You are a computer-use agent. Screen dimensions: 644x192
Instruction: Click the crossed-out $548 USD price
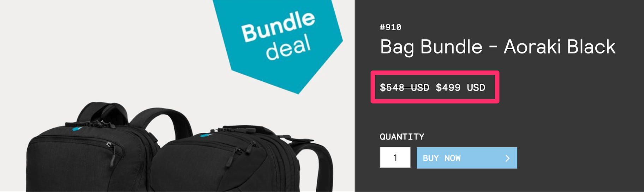click(x=404, y=87)
